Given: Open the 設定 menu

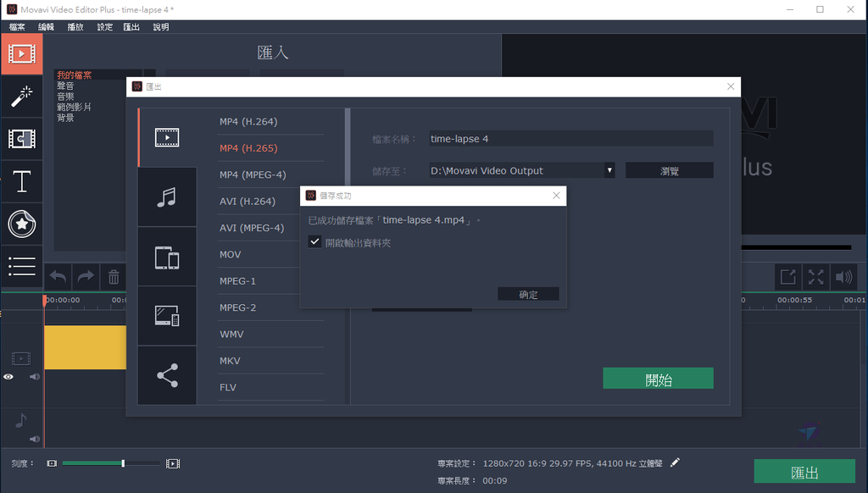Looking at the screenshot, I should point(104,26).
